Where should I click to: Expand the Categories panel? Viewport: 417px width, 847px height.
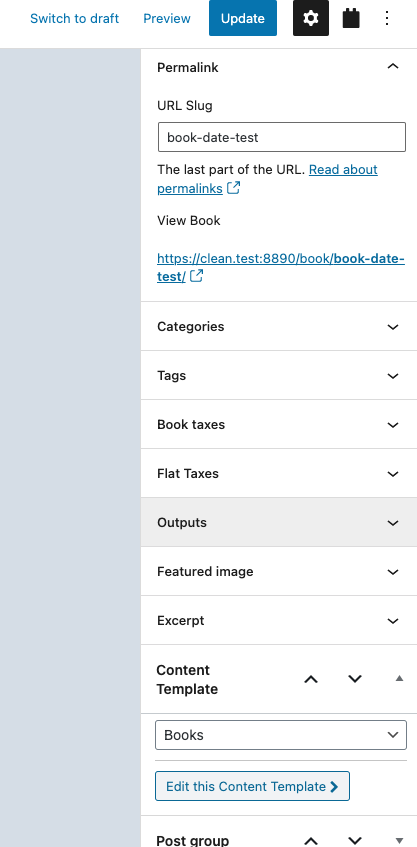(x=279, y=326)
